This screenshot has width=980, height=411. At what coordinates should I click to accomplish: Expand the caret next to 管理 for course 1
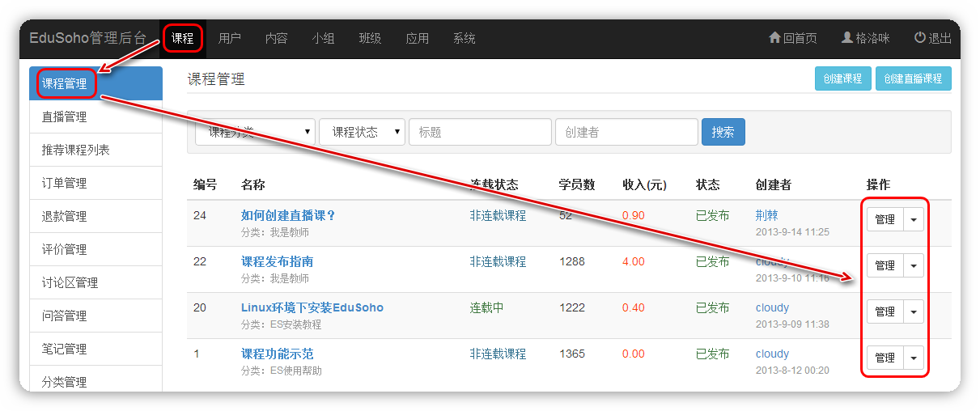pos(914,358)
